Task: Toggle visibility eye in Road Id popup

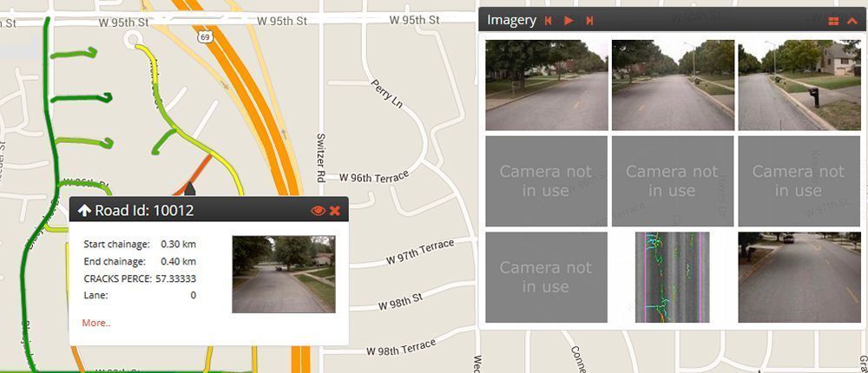Action: click(x=318, y=210)
